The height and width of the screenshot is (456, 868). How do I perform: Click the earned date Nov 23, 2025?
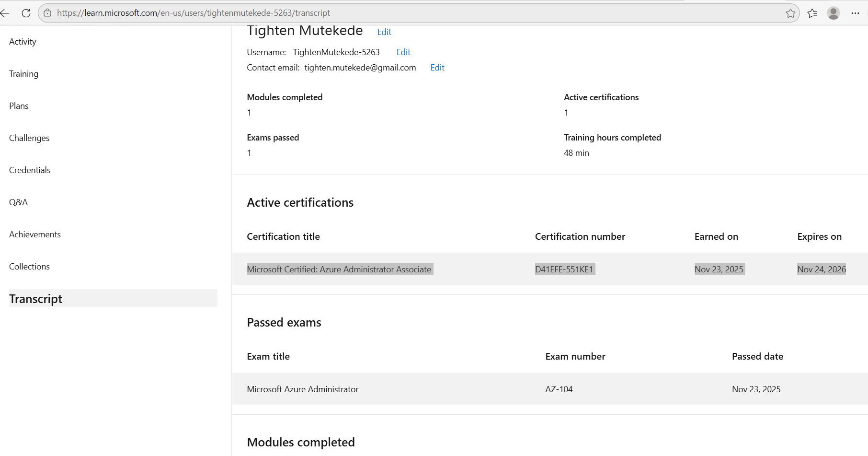click(x=719, y=269)
